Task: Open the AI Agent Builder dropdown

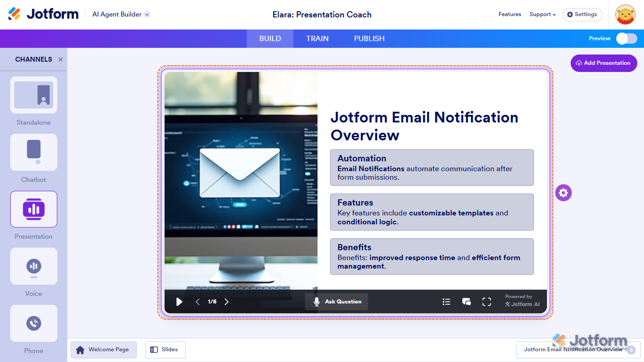Action: click(x=121, y=14)
